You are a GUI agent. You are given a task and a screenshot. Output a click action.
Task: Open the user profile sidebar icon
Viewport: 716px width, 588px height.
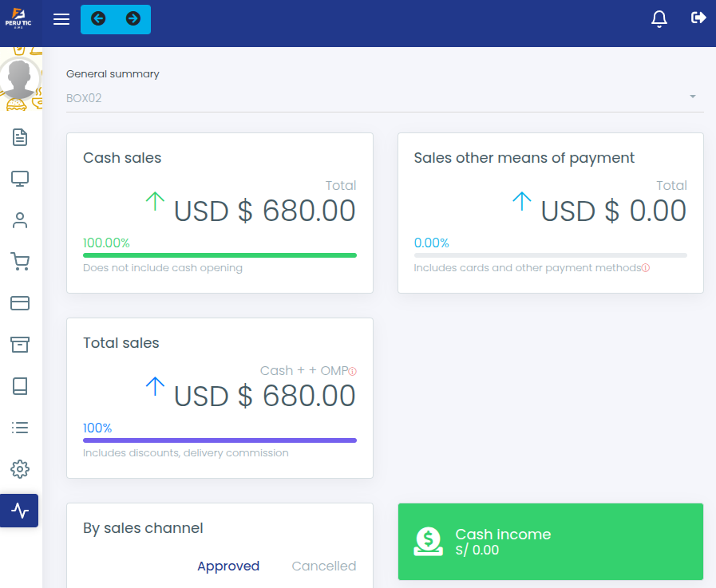click(20, 220)
